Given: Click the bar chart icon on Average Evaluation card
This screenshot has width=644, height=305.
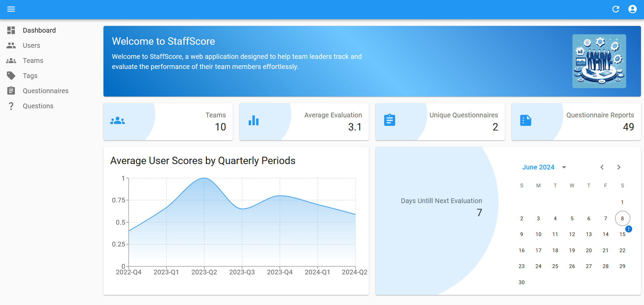Looking at the screenshot, I should (254, 120).
